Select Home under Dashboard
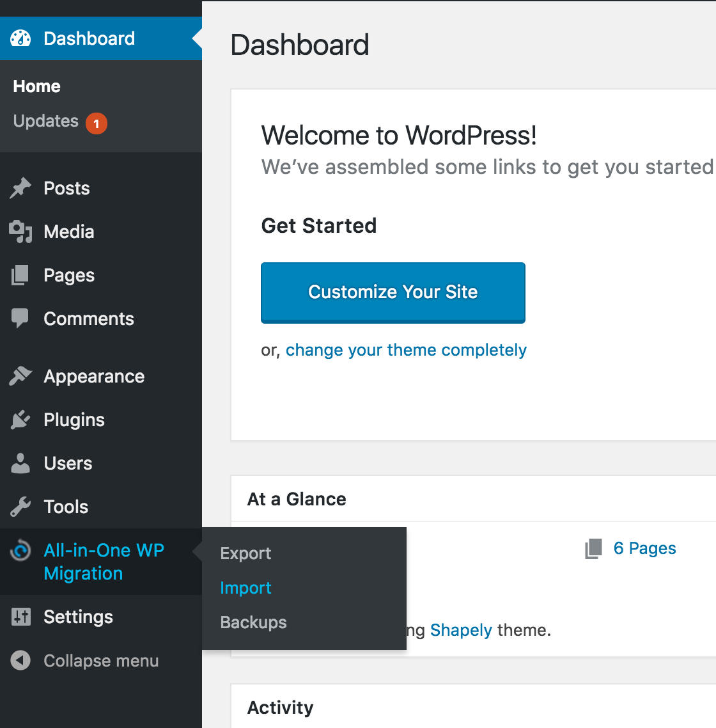This screenshot has width=716, height=728. click(x=36, y=86)
